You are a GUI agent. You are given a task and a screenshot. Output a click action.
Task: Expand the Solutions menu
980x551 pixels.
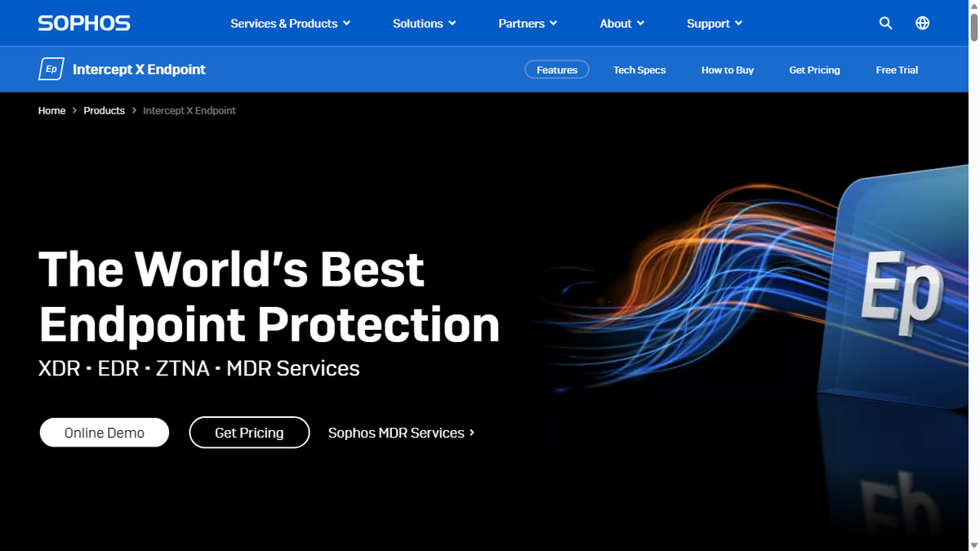pyautogui.click(x=424, y=24)
